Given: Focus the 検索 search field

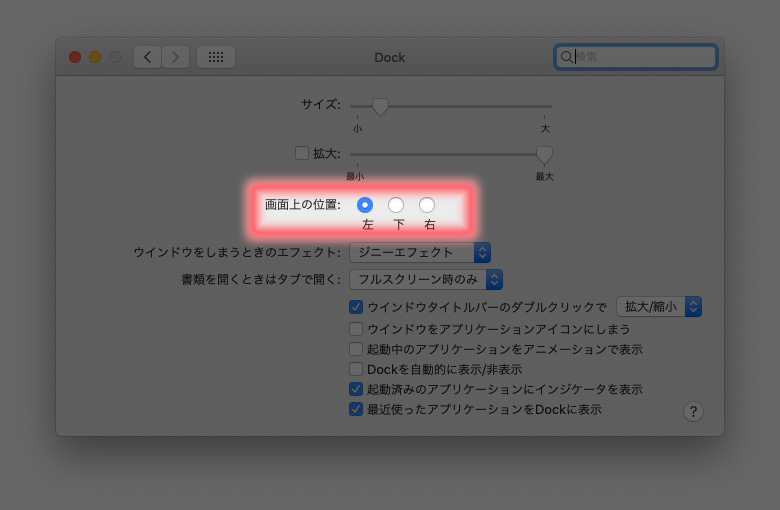Looking at the screenshot, I should click(635, 57).
